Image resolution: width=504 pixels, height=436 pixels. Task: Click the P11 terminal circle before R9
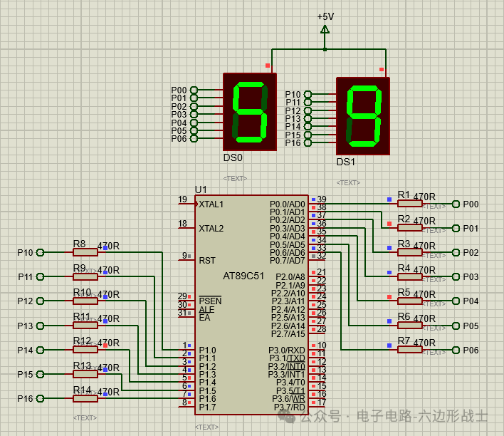coord(40,276)
